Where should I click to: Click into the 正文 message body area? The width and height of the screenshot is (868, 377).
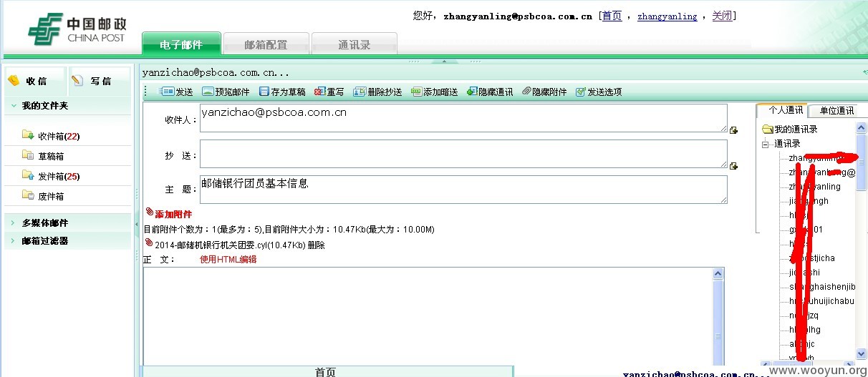click(428, 316)
